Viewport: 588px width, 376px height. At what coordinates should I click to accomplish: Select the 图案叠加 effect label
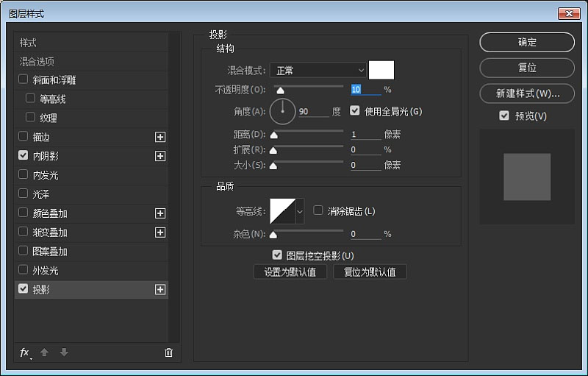click(50, 252)
